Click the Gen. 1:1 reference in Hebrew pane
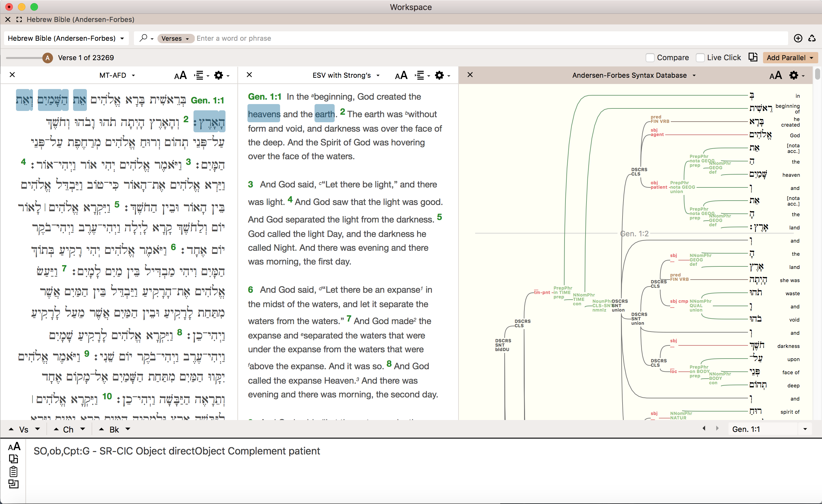The image size is (822, 504). coord(208,100)
